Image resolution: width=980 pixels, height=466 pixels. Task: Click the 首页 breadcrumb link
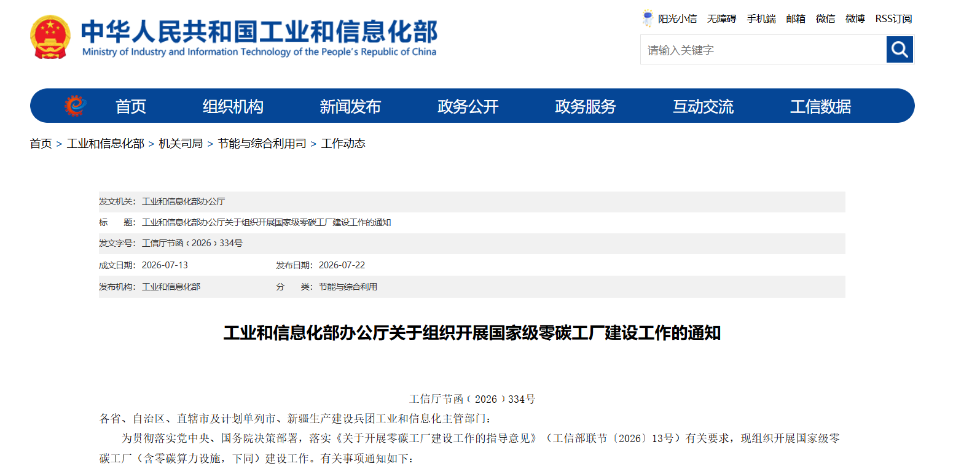pos(41,144)
